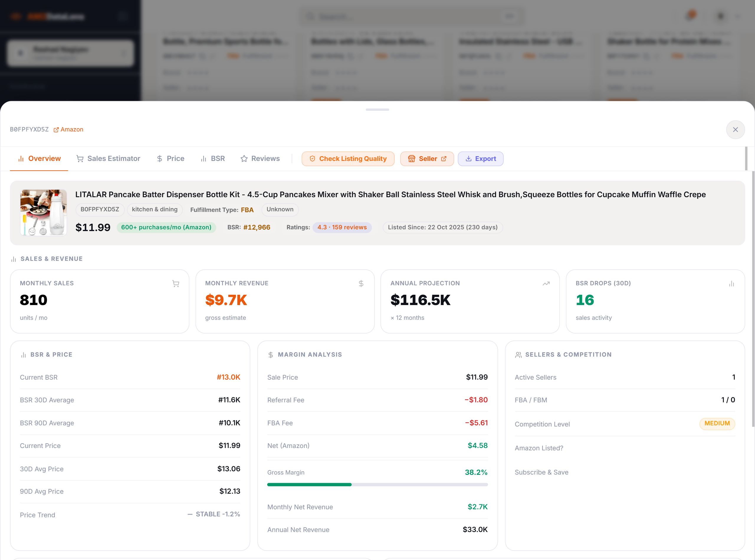The height and width of the screenshot is (560, 755).
Task: Click the pancake dispenser product thumbnail
Action: coord(43,213)
